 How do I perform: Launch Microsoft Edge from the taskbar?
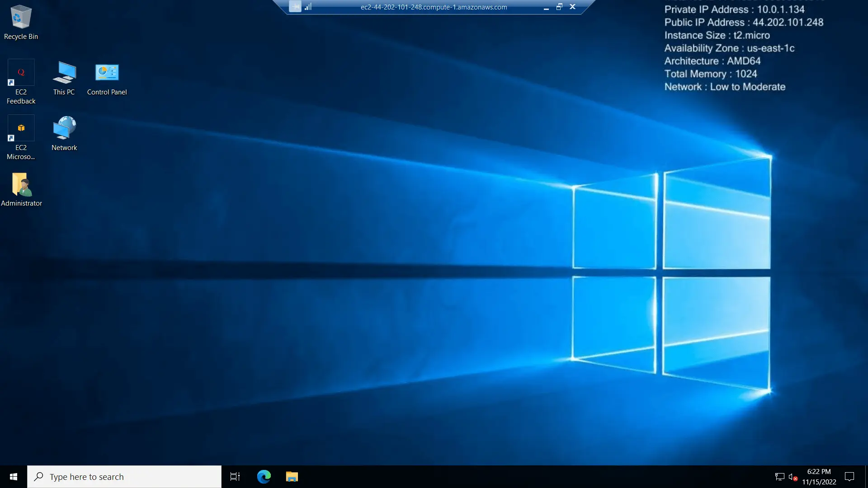click(264, 477)
